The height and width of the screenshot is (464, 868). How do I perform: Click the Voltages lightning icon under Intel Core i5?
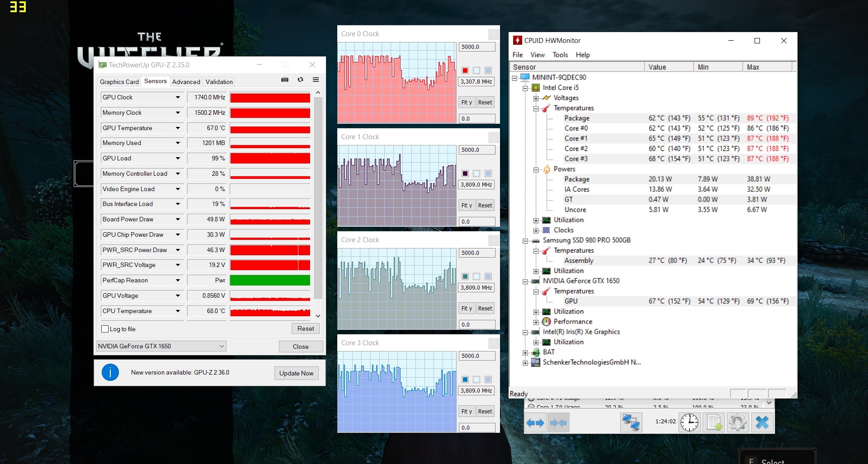pos(547,98)
